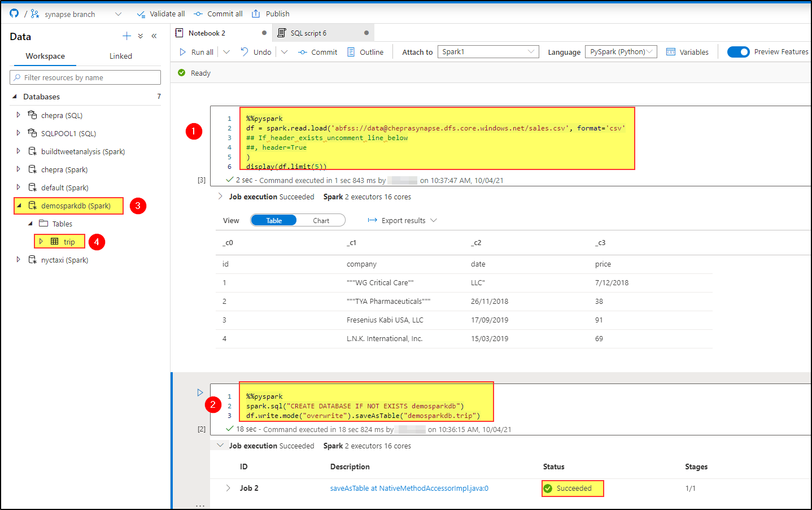The width and height of the screenshot is (812, 510).
Task: Click the Run all button
Action: 194,51
